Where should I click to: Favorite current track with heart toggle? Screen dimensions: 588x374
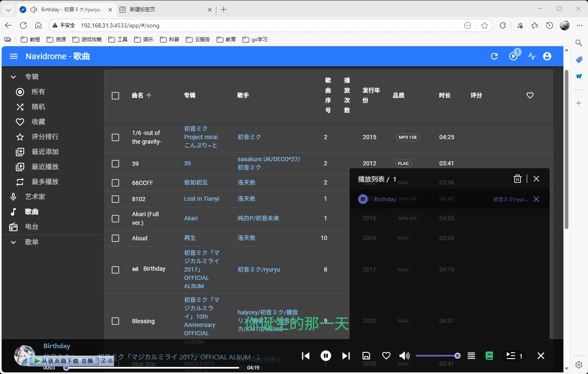tap(386, 356)
